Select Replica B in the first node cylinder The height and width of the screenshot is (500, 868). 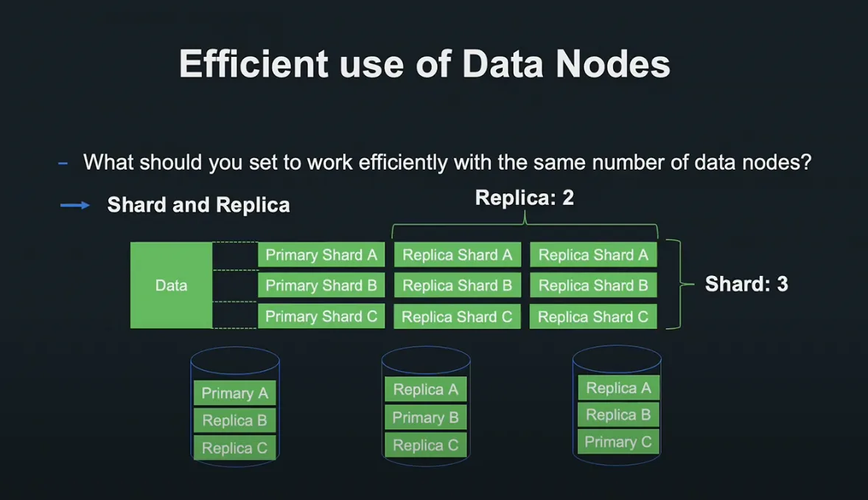235,420
